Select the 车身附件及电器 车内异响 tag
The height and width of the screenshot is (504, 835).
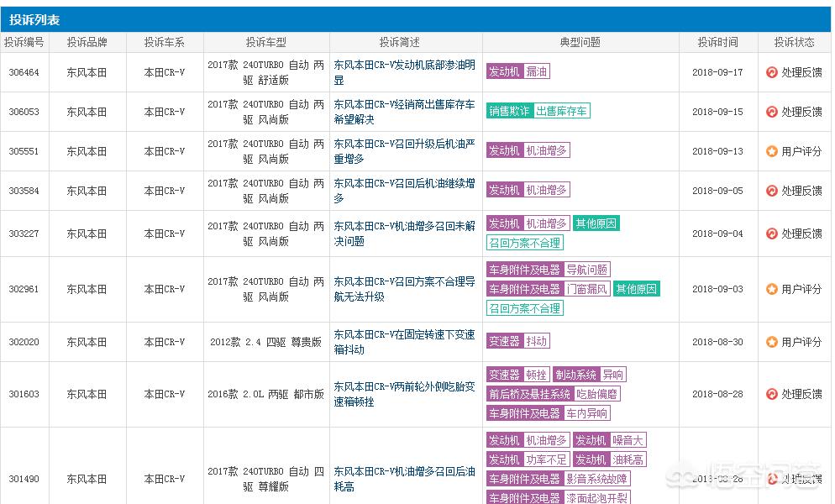coord(549,413)
